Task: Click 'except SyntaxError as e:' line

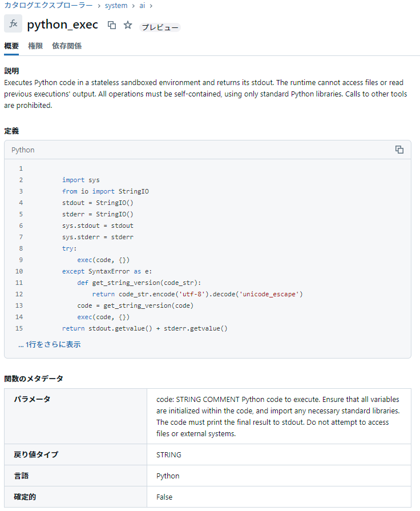Action: click(107, 271)
